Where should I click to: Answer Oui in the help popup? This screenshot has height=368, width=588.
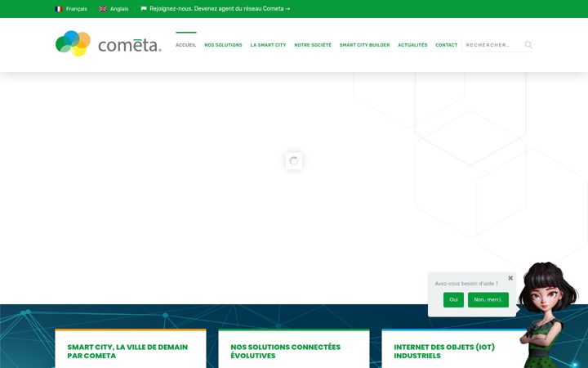point(453,299)
